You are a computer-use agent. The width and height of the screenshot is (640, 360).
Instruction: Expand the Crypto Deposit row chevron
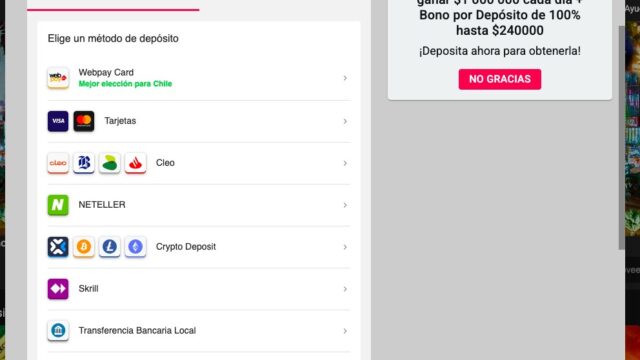coord(345,247)
